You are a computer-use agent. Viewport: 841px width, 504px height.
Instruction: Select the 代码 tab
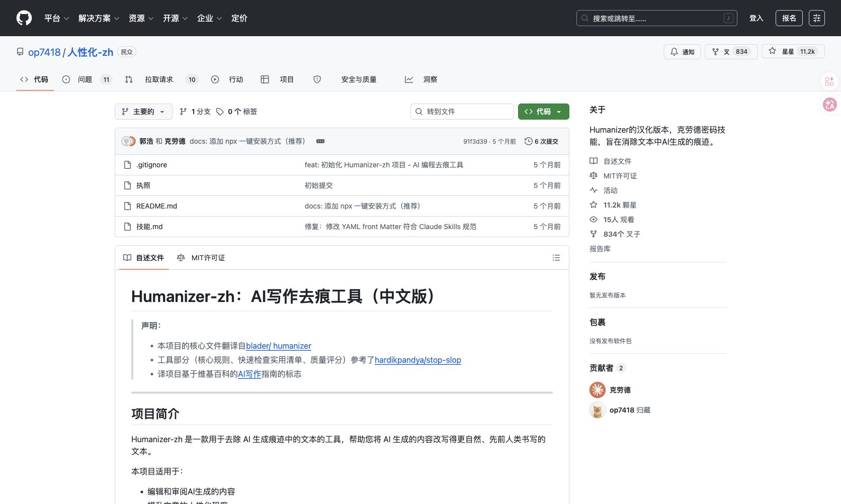[34, 79]
